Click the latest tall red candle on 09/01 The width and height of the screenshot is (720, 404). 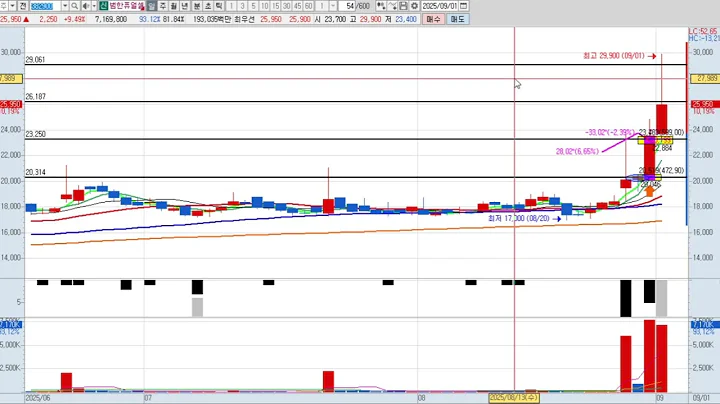pos(661,120)
